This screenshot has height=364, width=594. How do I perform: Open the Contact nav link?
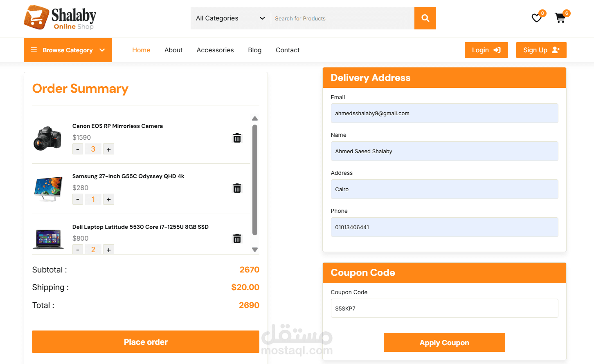pyautogui.click(x=288, y=50)
